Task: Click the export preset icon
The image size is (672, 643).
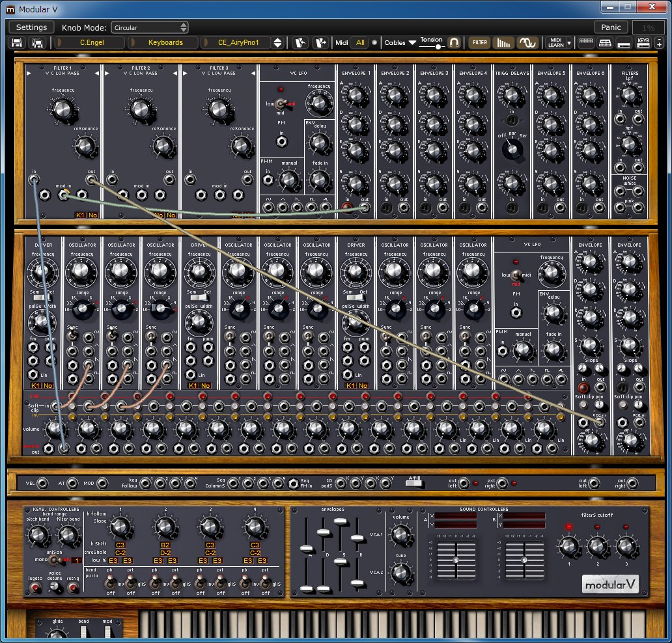Action: pyautogui.click(x=320, y=42)
